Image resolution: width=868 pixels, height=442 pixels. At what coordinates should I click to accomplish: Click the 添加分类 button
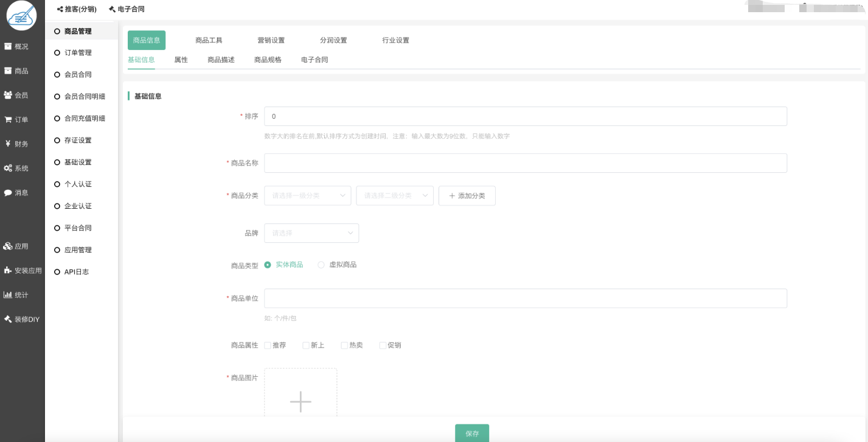[467, 195]
